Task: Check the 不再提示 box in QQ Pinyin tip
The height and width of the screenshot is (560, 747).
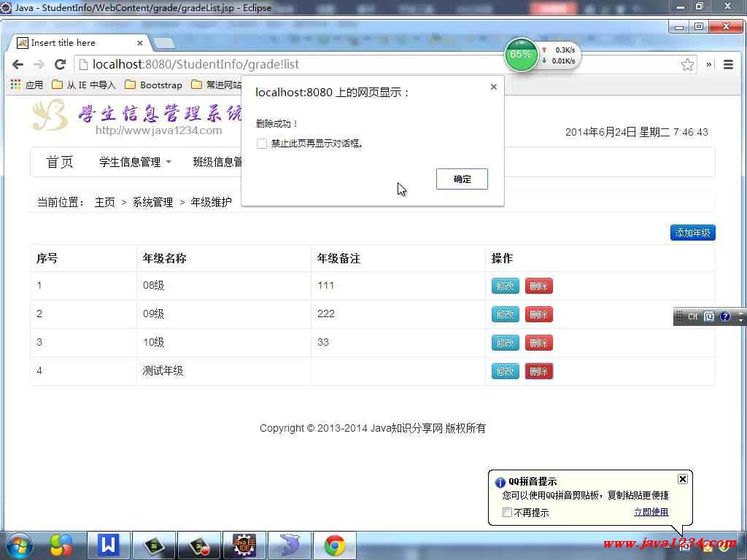Action: (x=508, y=513)
